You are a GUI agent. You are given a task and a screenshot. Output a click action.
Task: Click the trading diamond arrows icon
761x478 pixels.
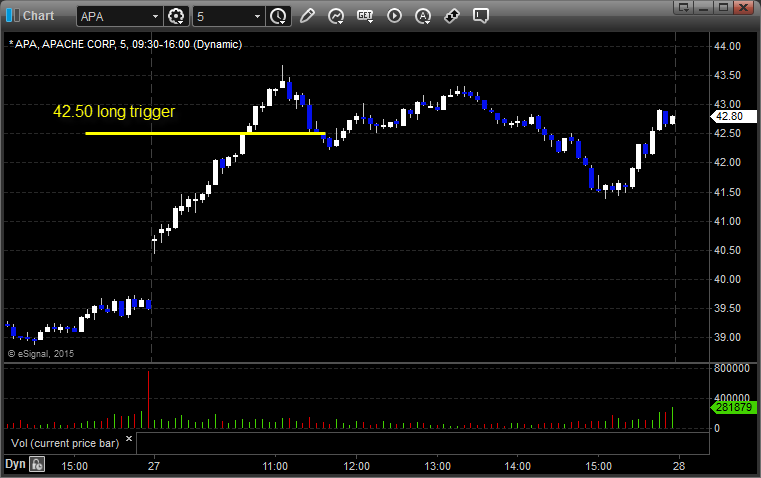[452, 16]
